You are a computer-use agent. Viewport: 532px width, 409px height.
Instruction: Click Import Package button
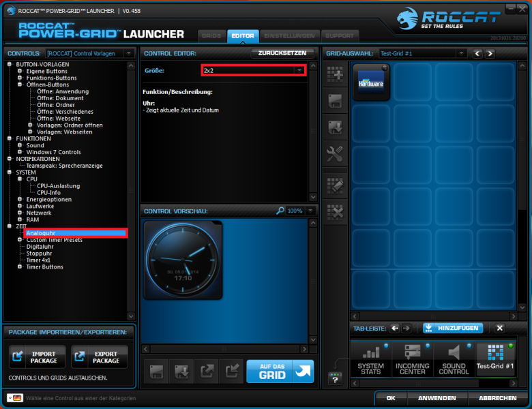[x=38, y=357]
